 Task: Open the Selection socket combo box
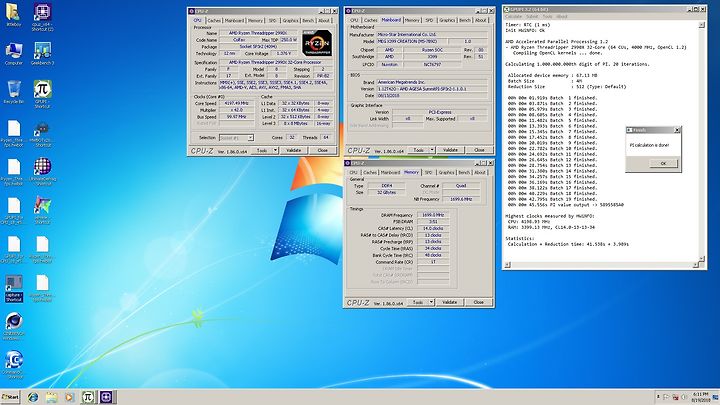click(236, 138)
